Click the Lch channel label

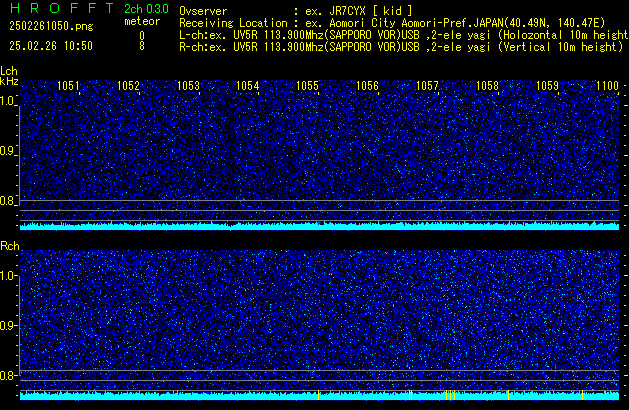point(9,71)
